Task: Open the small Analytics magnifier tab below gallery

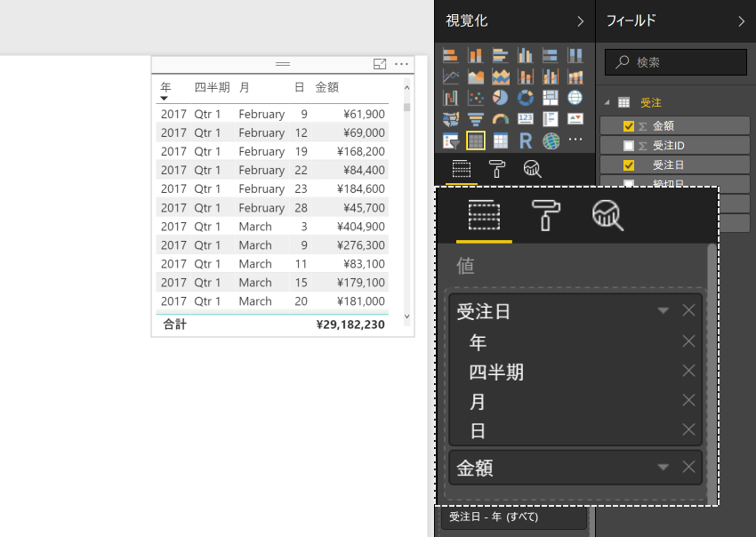Action: 532,169
